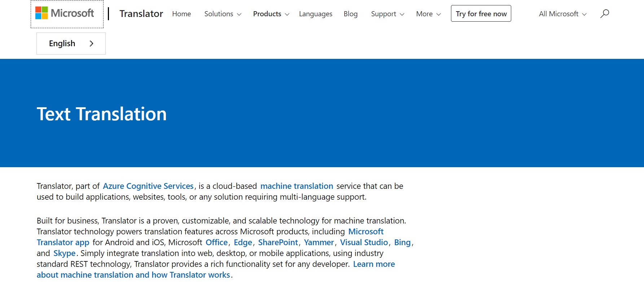Viewport: 644px width, 282px height.
Task: Follow the Visual Studio link
Action: click(x=364, y=242)
